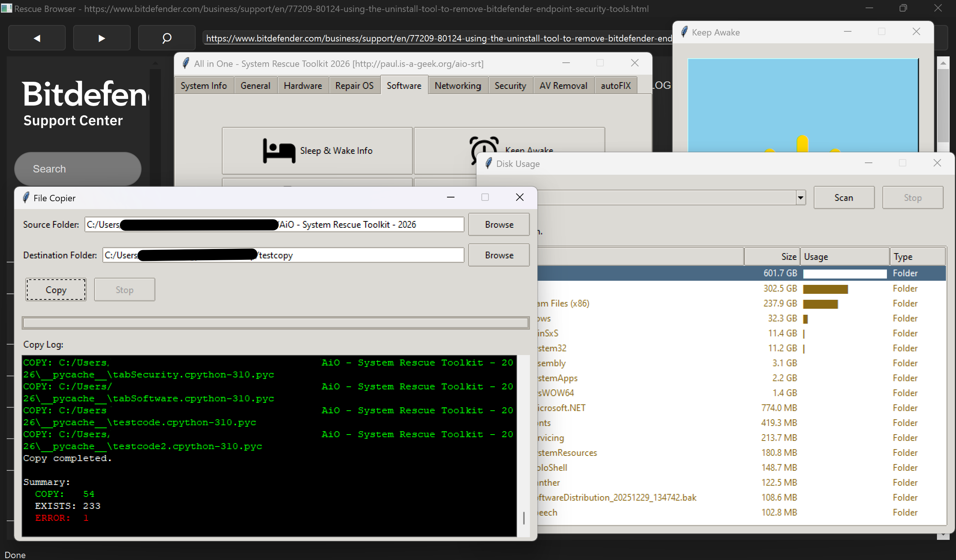Click the browser back arrow button
The width and height of the screenshot is (956, 560).
click(37, 38)
